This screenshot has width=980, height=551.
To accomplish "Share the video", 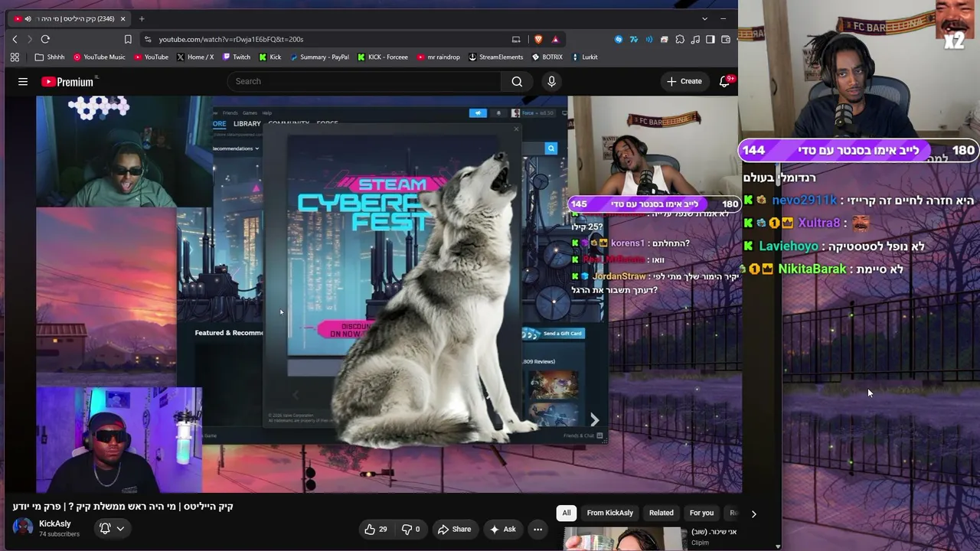I will (455, 529).
